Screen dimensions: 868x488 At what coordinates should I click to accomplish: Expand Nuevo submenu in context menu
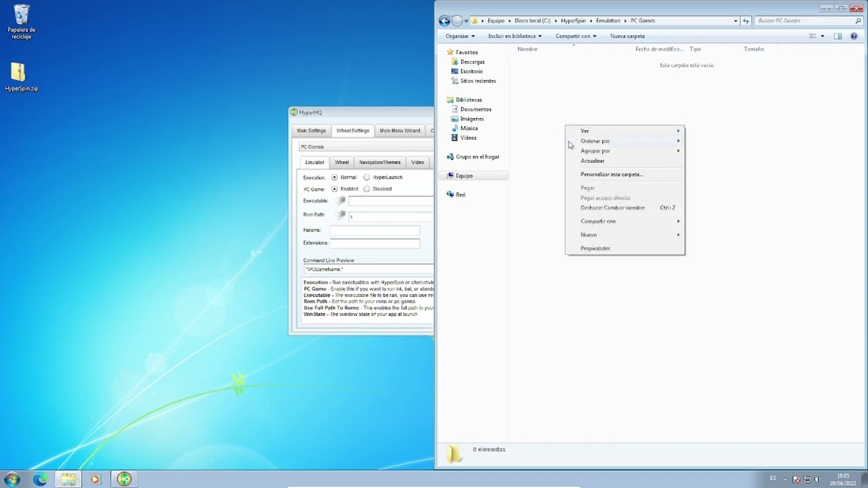[625, 235]
